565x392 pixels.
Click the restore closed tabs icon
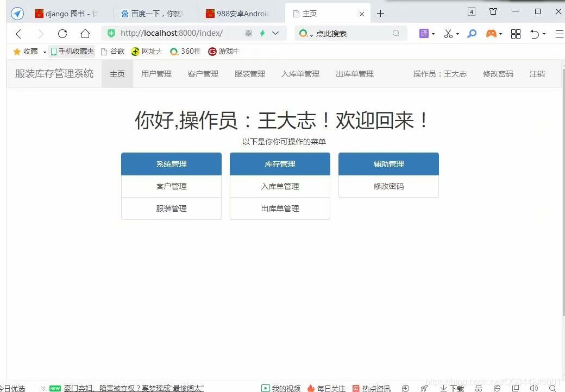pos(535,33)
